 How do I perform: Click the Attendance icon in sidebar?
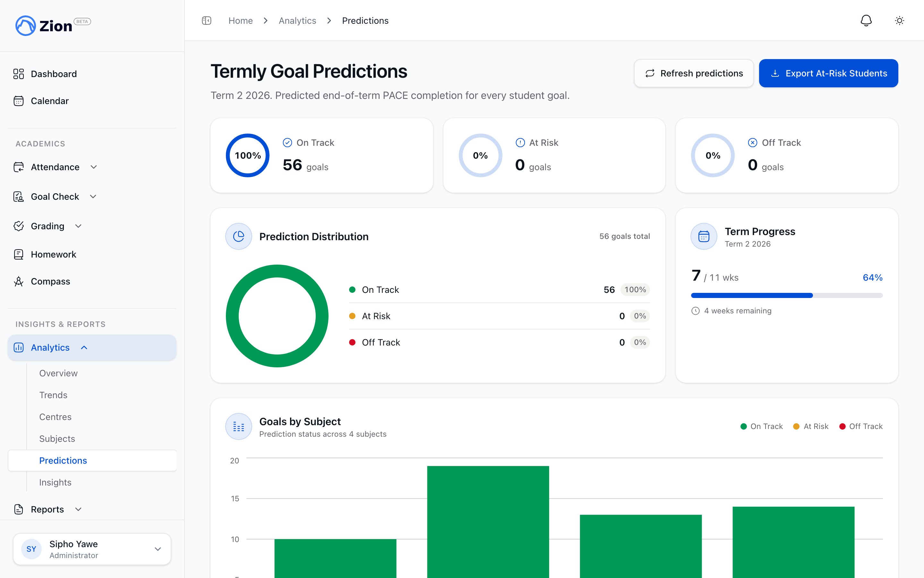[18, 167]
